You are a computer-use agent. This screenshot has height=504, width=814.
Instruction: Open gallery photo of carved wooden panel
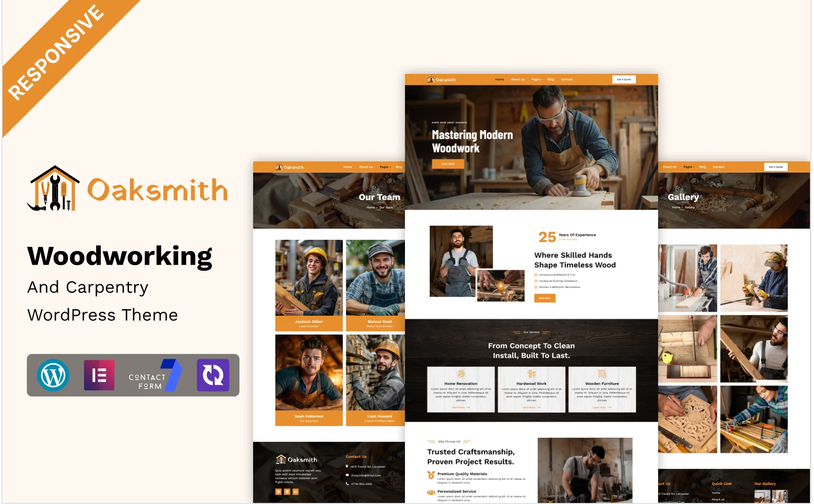[x=687, y=419]
